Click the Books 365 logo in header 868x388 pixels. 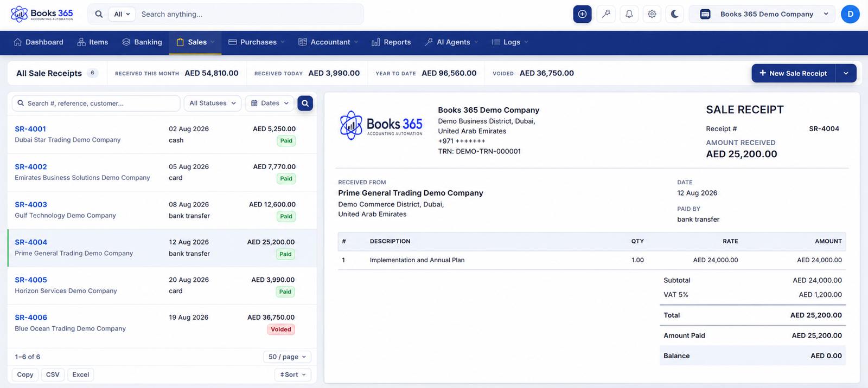pos(42,14)
